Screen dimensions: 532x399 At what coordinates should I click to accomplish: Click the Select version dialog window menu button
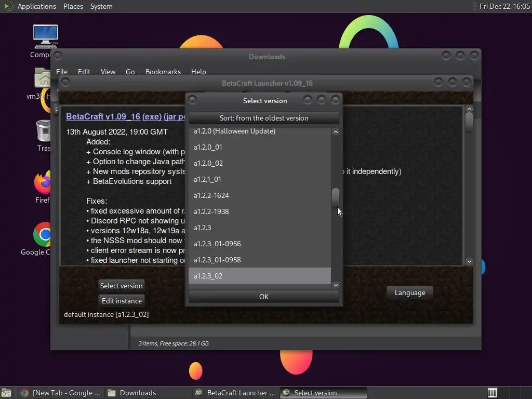[192, 100]
